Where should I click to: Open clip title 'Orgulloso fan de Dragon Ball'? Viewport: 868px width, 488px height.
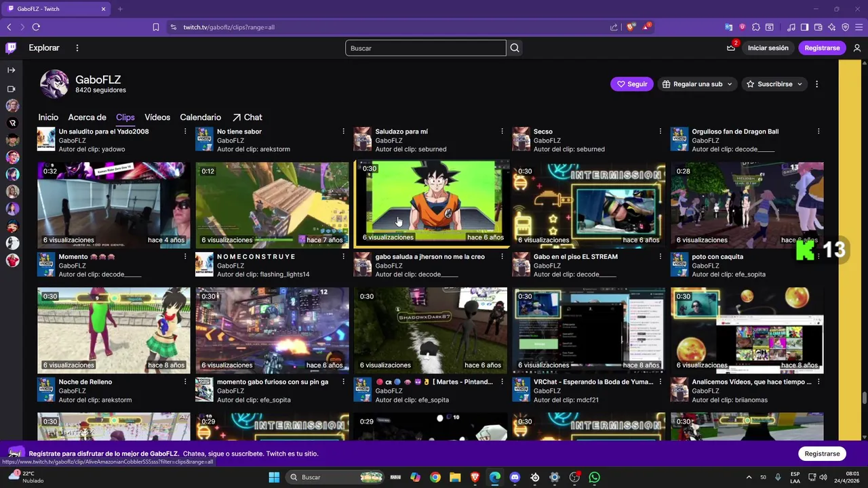(735, 131)
